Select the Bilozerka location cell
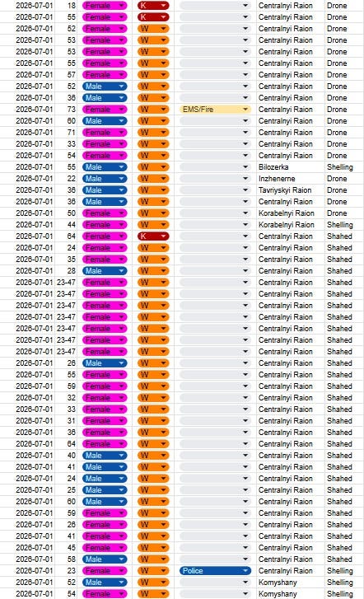364x599 pixels. 290,167
